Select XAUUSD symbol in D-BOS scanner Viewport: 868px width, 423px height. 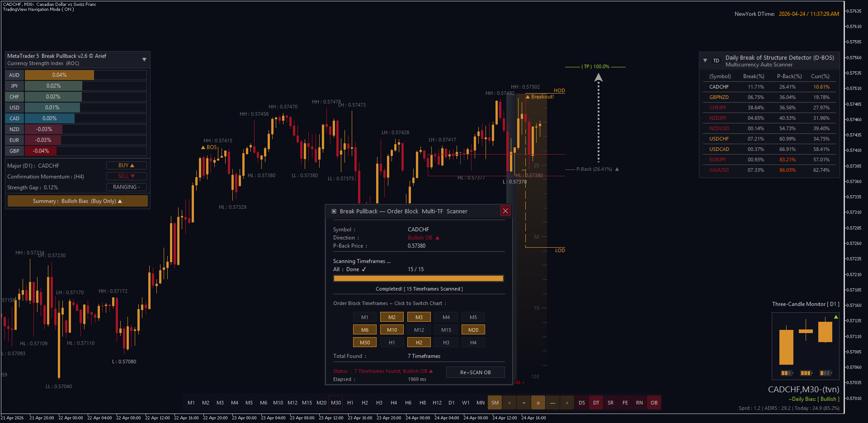(x=719, y=170)
